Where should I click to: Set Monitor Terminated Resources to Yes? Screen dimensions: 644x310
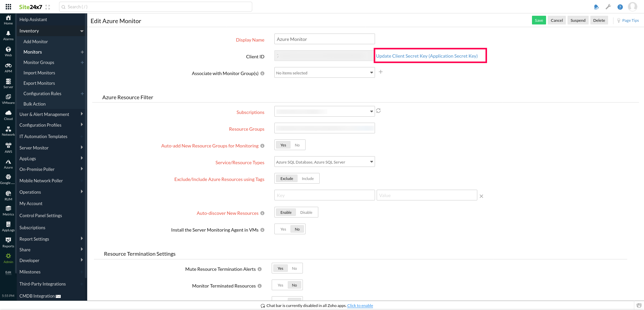(280, 285)
